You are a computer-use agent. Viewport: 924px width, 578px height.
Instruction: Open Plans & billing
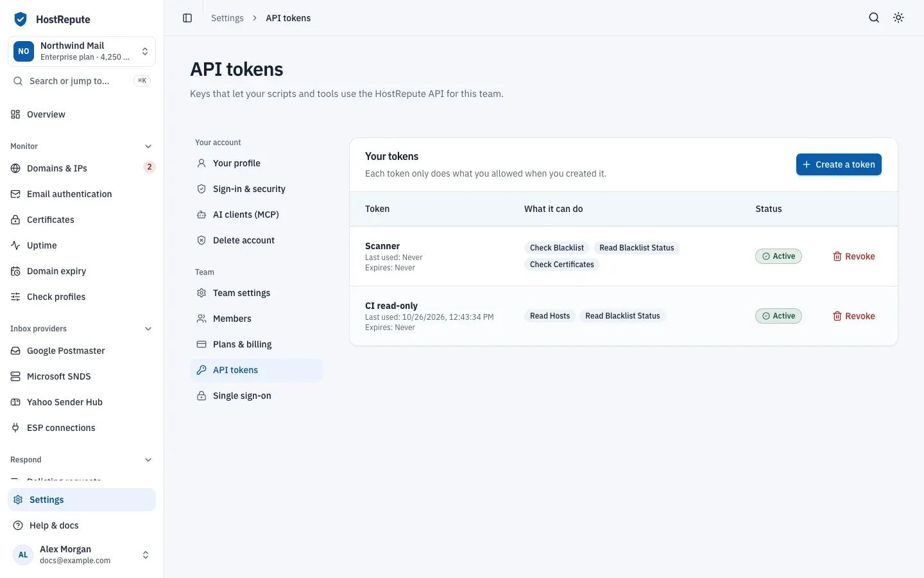[257, 344]
